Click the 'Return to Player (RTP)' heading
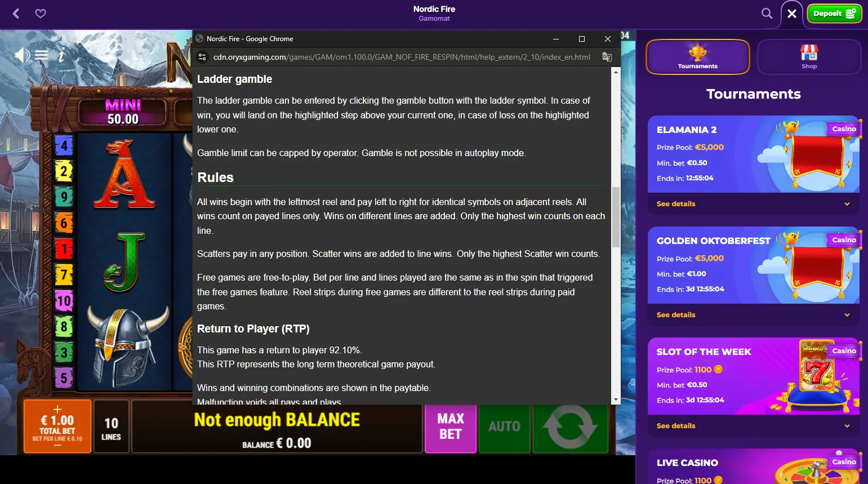868x484 pixels. (x=253, y=329)
